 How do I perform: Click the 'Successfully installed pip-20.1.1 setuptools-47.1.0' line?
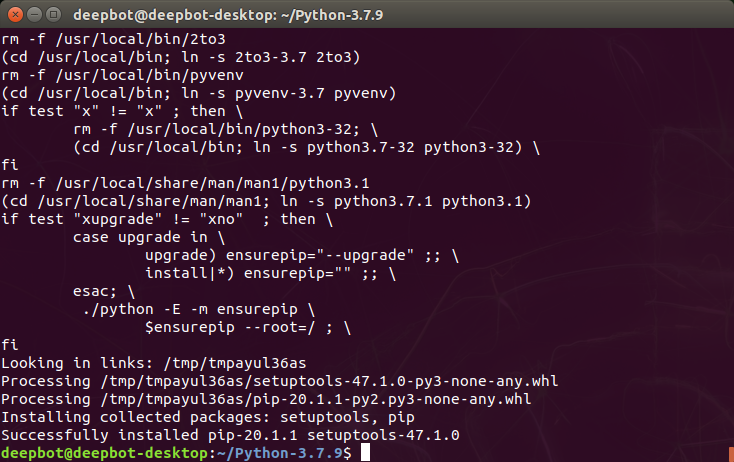[230, 435]
